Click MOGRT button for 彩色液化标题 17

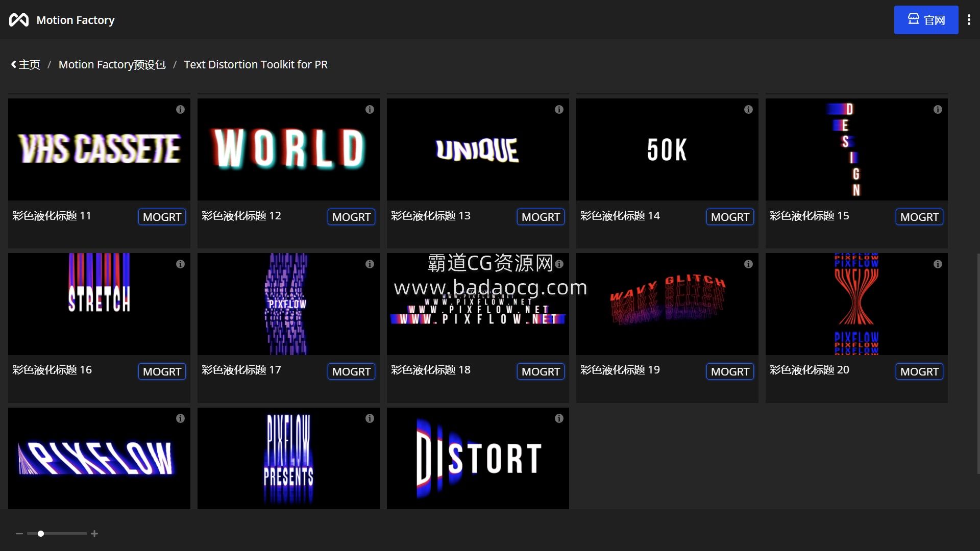click(x=351, y=371)
